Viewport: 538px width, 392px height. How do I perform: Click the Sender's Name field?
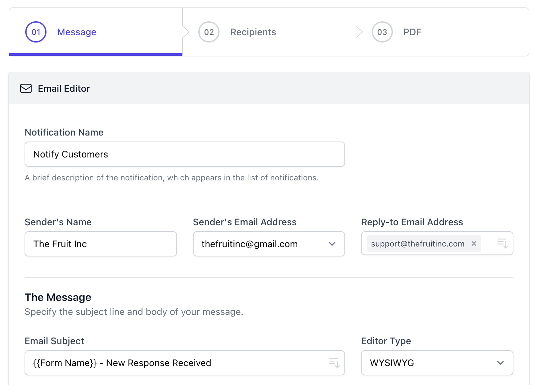coord(101,244)
